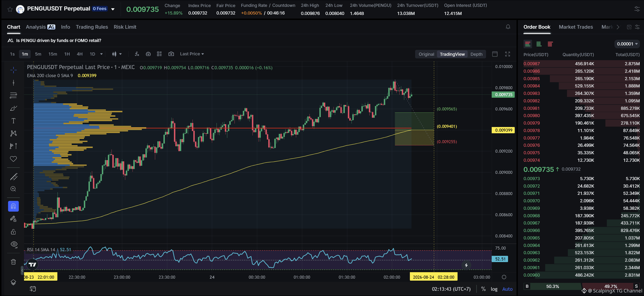Viewport: 644px width, 296px height.
Task: Open the PENGU funds or FOMO analysis link
Action: point(59,40)
